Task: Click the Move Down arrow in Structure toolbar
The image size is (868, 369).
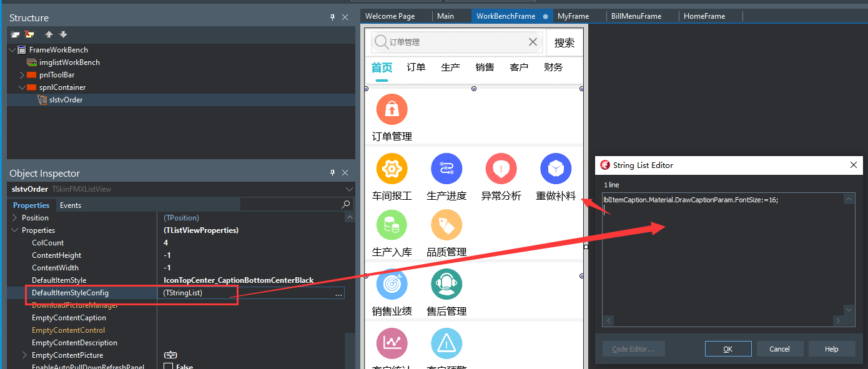Action: [x=63, y=34]
